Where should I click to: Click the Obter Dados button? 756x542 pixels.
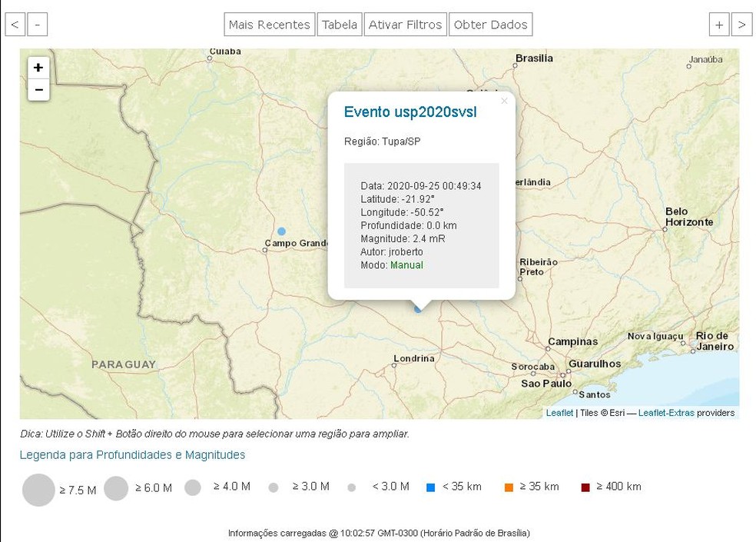[x=490, y=25]
